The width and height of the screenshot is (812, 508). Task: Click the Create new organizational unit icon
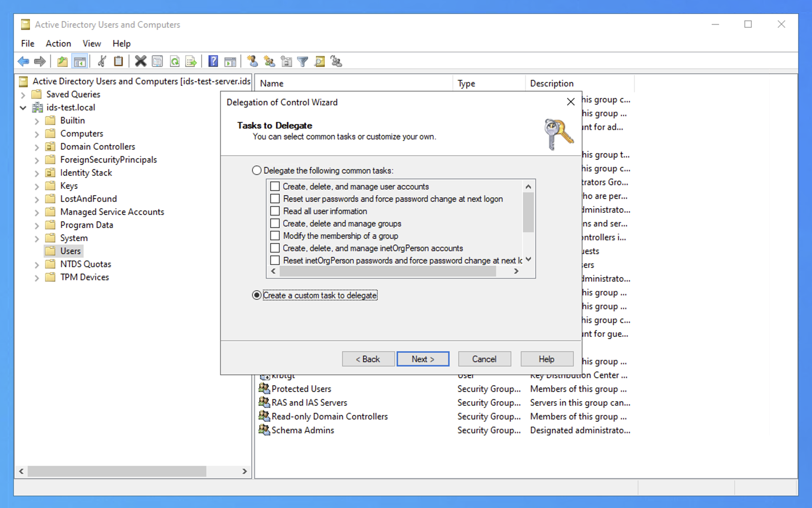coord(286,61)
